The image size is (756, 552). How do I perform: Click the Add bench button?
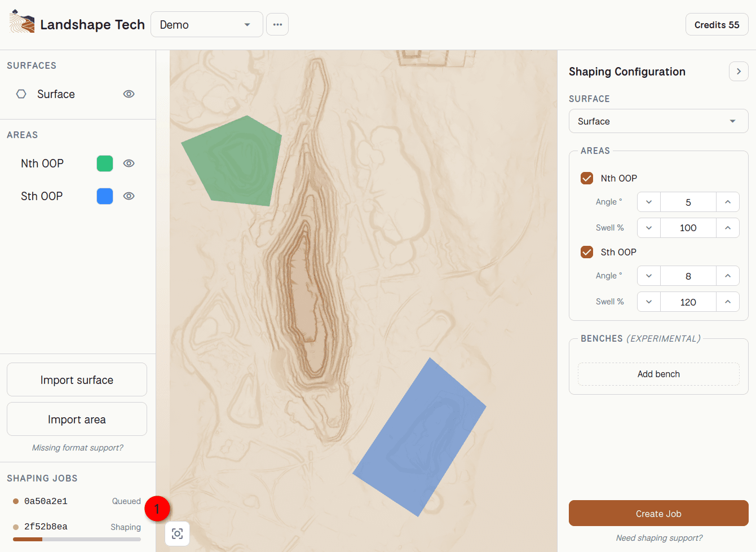658,374
